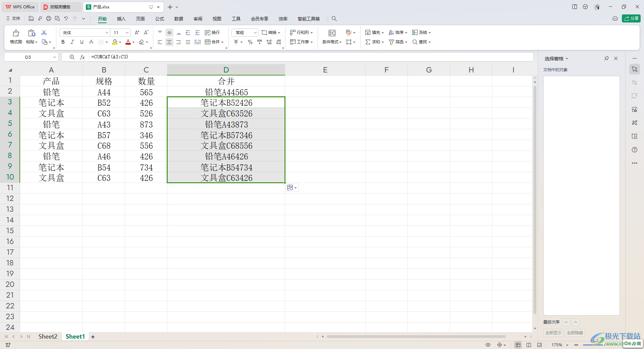
Task: Click the Decrease Font Size icon
Action: pos(146,33)
